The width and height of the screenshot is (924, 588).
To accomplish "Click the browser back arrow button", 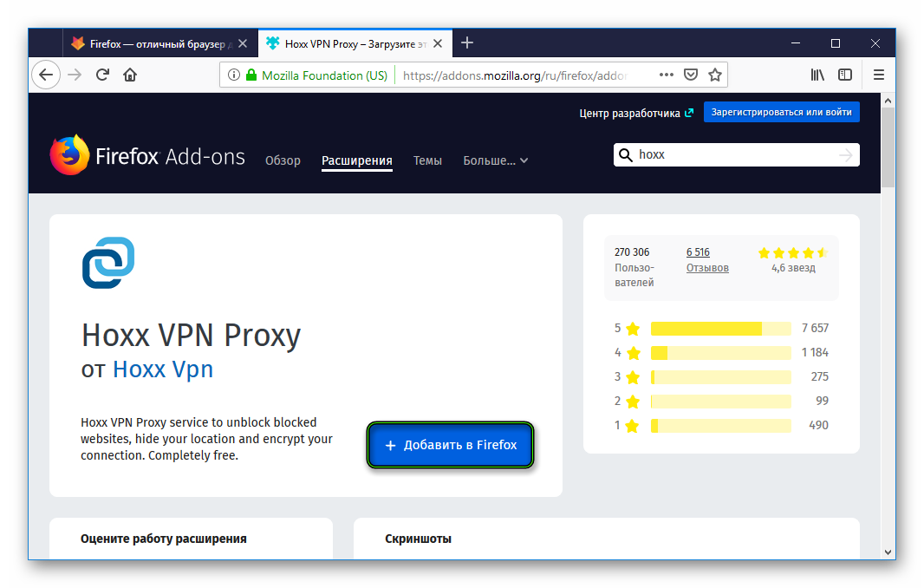I will (x=46, y=75).
